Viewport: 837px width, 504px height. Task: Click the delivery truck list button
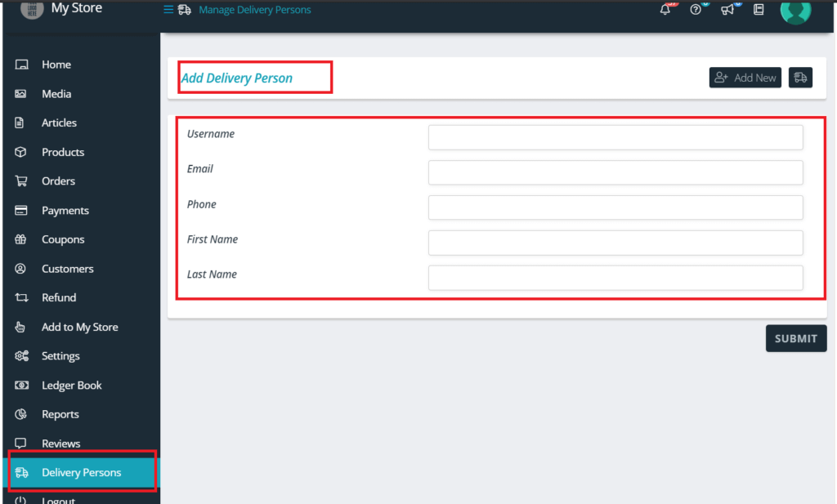point(800,78)
